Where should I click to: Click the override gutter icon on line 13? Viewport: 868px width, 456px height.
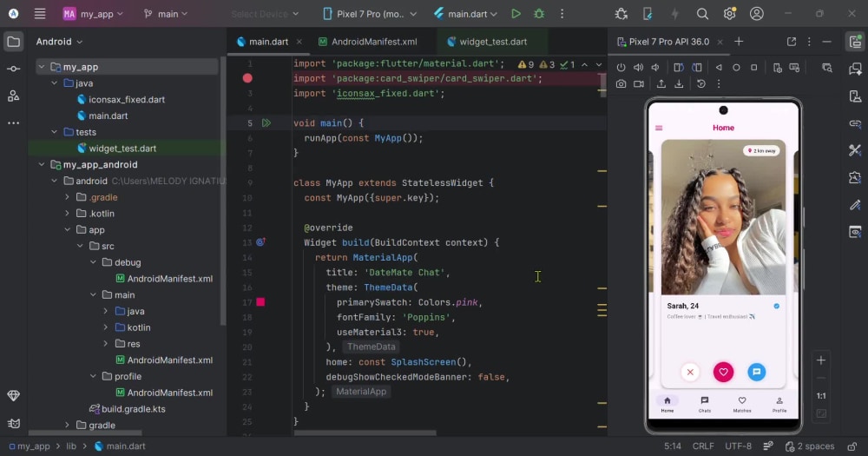[260, 242]
